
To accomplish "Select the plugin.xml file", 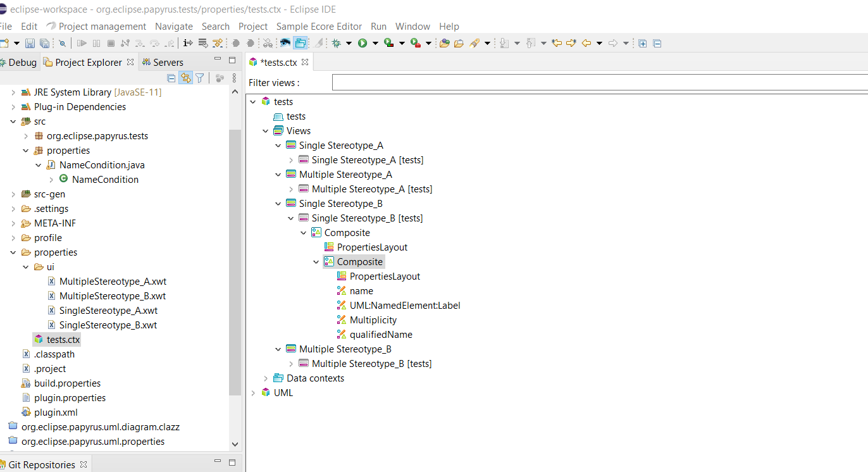I will pos(49,413).
